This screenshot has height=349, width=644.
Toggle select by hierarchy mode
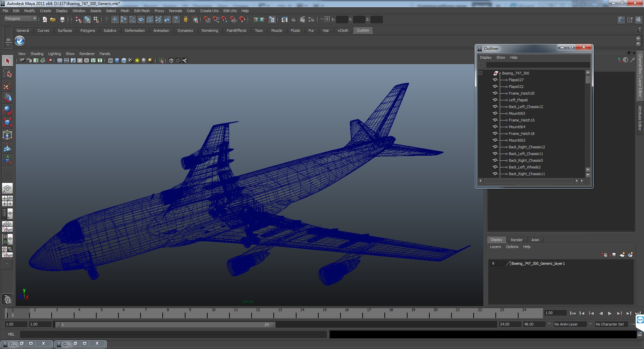point(78,19)
